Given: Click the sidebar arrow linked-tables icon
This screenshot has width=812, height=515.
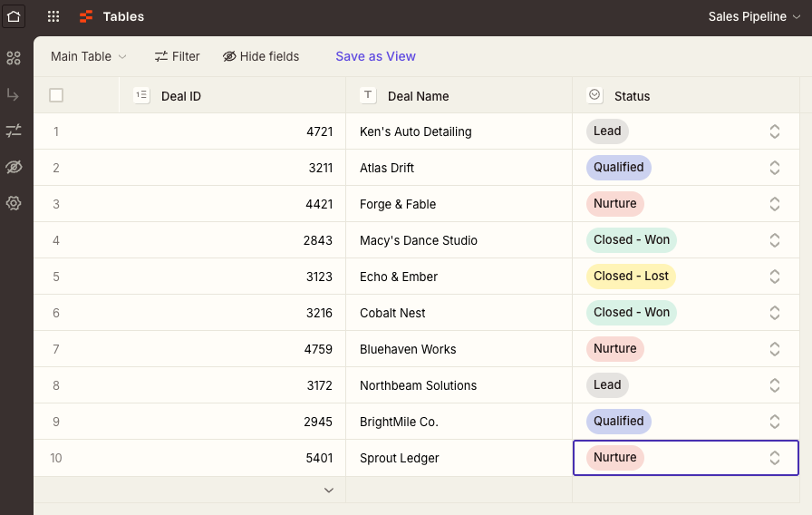Looking at the screenshot, I should click(x=14, y=94).
